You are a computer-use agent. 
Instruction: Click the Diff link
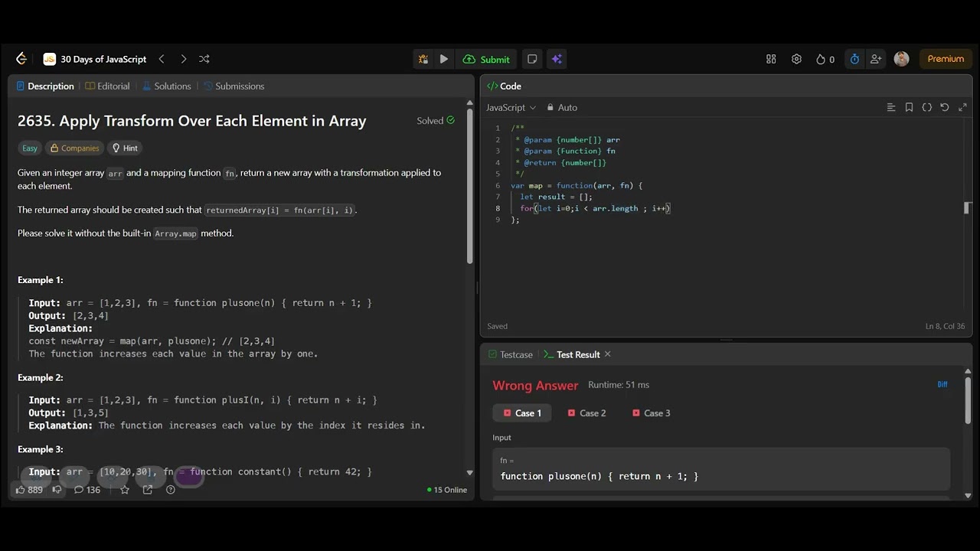942,384
